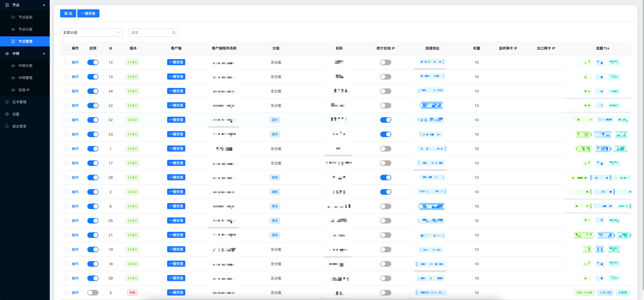Click the 中转分组 sidebar icon
Viewport: 644px width, 300px height.
coord(13,66)
